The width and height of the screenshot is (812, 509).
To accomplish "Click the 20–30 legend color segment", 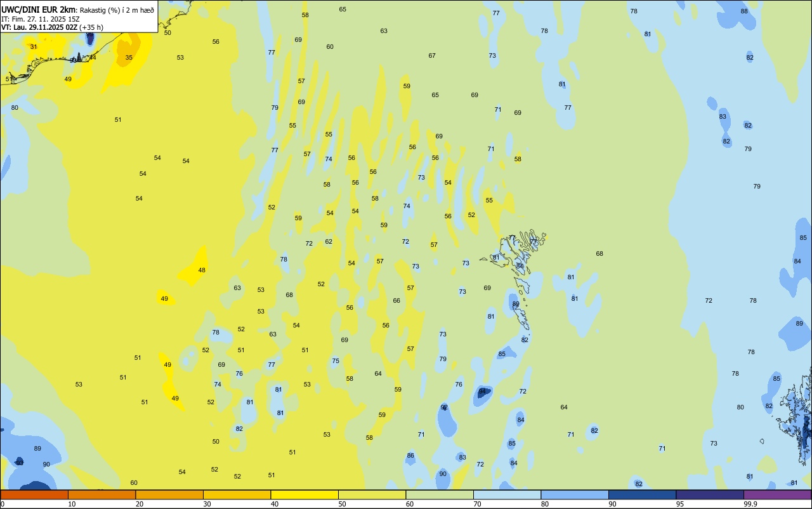I will pos(169,494).
